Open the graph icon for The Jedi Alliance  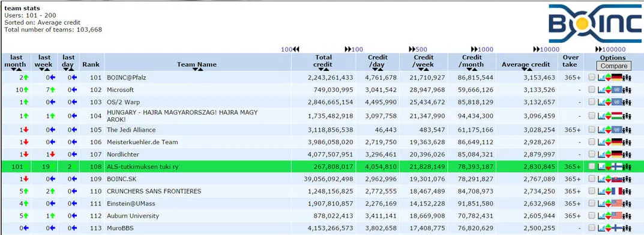(x=601, y=130)
